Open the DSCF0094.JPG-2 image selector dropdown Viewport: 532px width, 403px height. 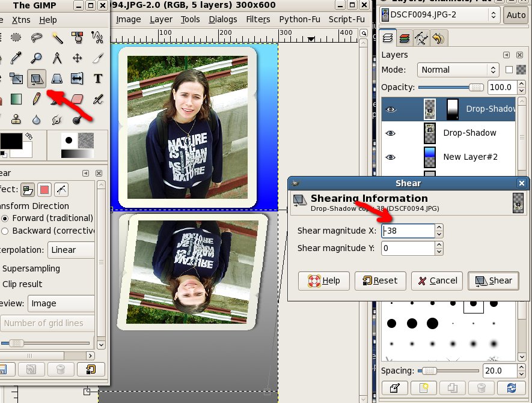[x=439, y=15]
